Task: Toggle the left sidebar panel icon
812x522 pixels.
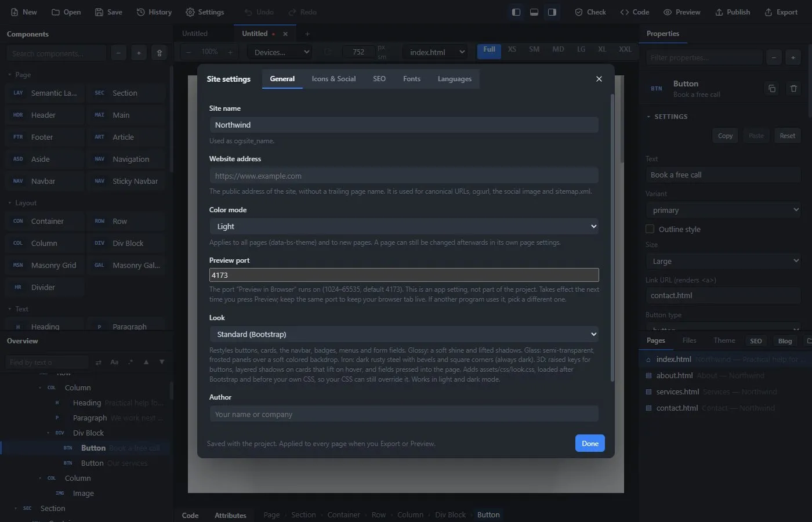Action: pos(516,12)
